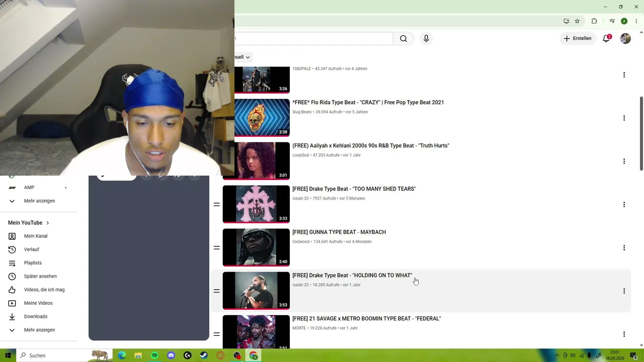Expand 'Mehr anzeigen' under AMP subscription

39,201
